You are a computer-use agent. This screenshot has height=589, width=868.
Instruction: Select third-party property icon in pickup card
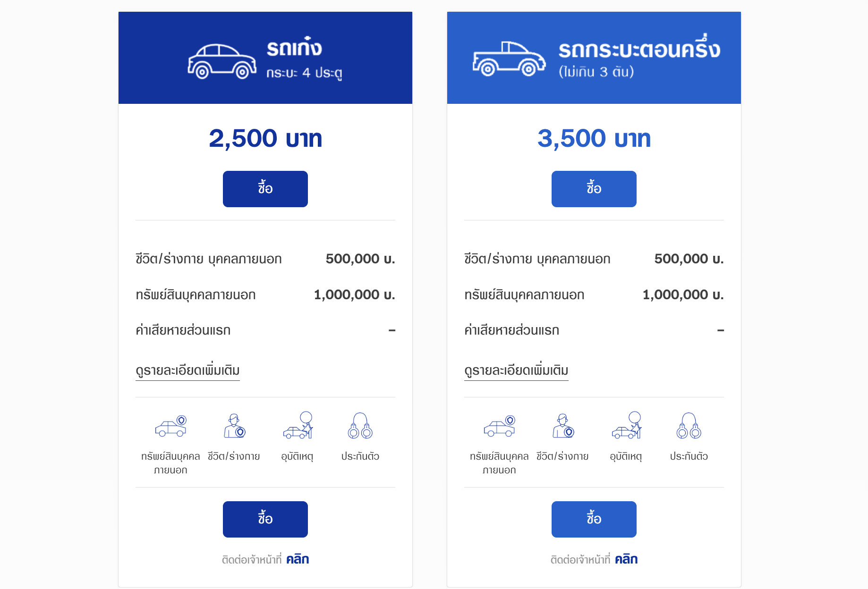500,426
